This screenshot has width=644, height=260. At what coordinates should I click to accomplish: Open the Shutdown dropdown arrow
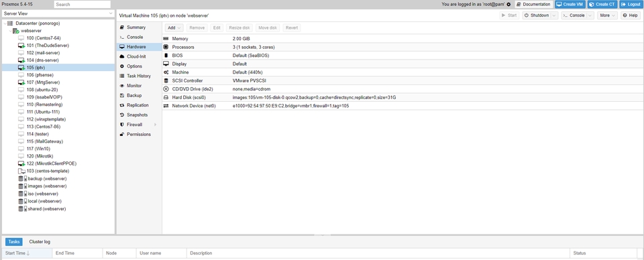(554, 15)
